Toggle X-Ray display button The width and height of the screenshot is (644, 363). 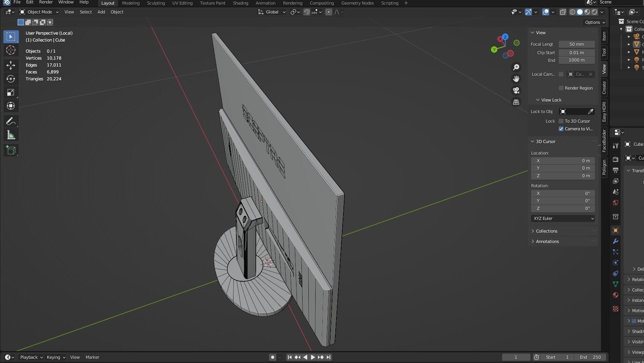[563, 12]
